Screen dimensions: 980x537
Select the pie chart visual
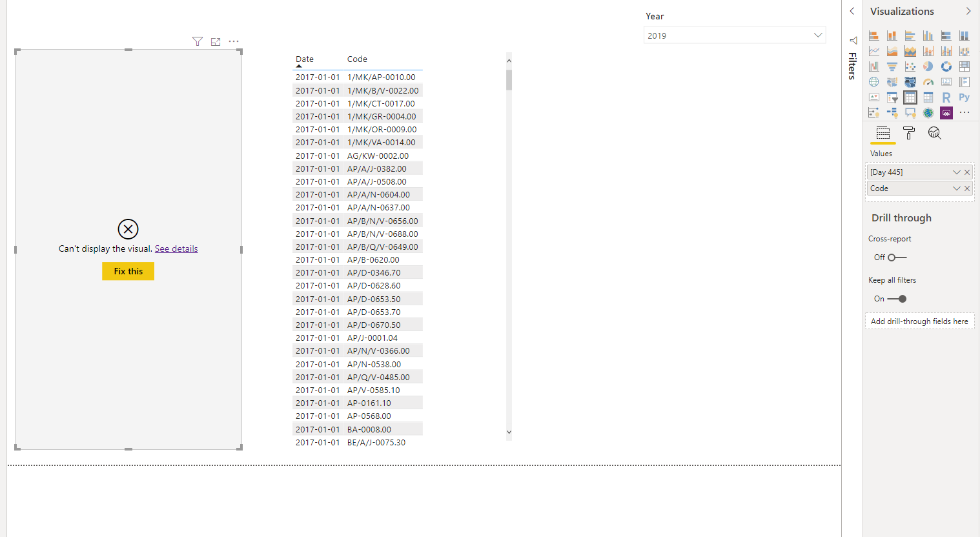pos(928,66)
